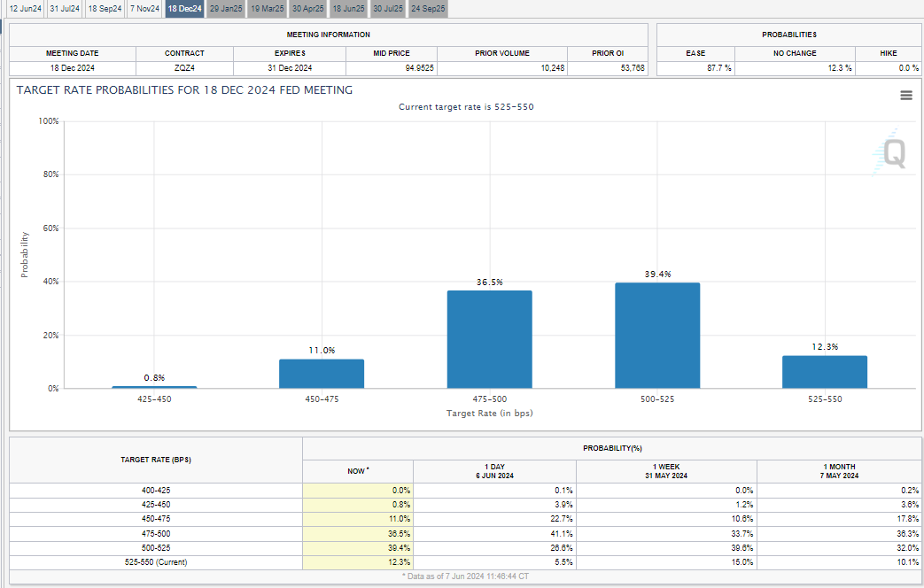
Task: Click the 450-475 bar showing 11.0%
Action: pyautogui.click(x=322, y=374)
